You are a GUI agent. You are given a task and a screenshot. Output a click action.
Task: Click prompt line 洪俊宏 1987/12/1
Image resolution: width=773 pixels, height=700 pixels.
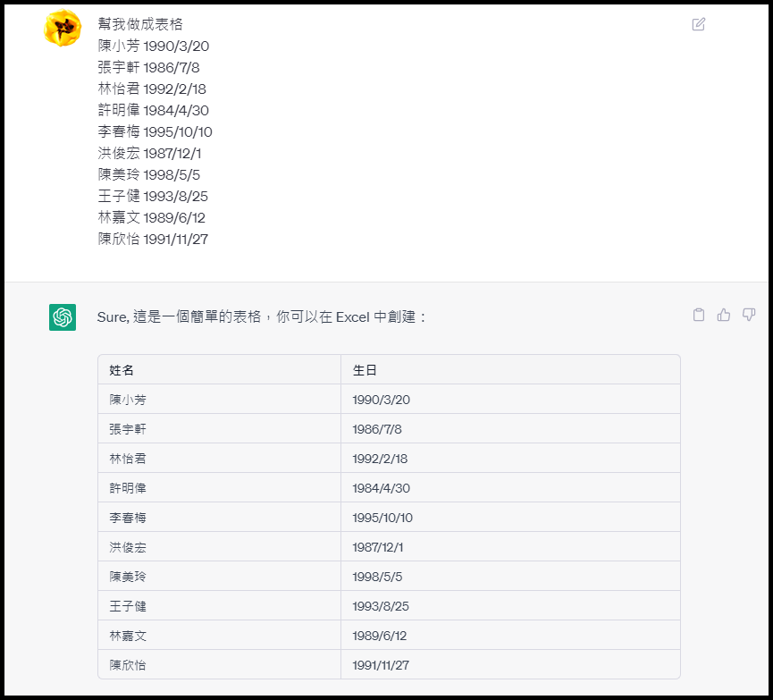pos(149,153)
